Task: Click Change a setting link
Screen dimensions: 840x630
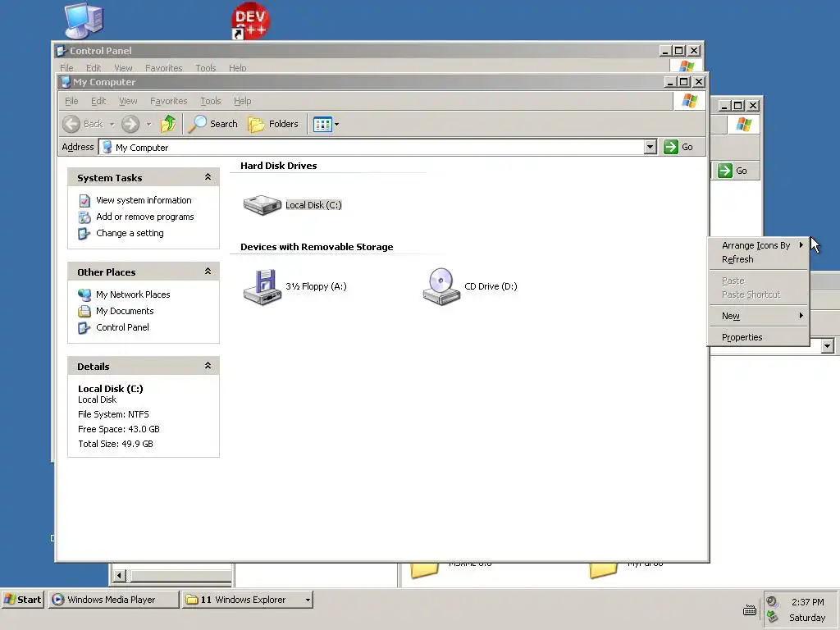Action: [x=130, y=233]
